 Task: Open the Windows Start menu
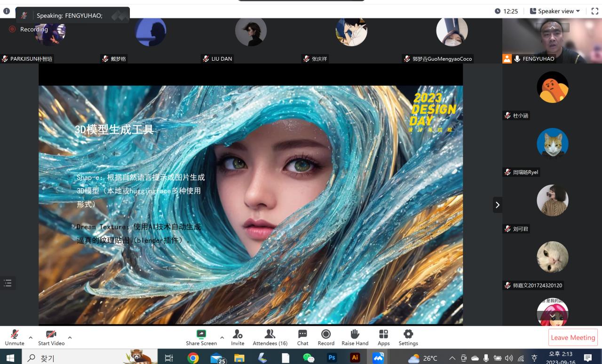[x=10, y=358]
